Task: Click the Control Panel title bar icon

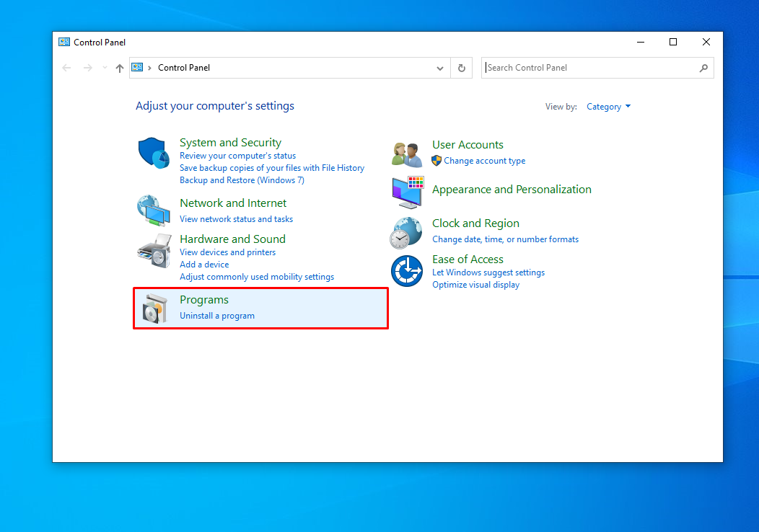Action: coord(64,42)
